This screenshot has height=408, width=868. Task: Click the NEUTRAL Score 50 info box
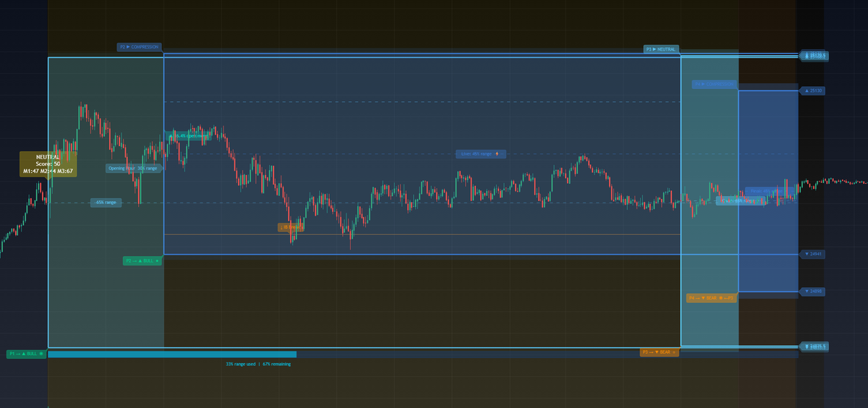48,164
